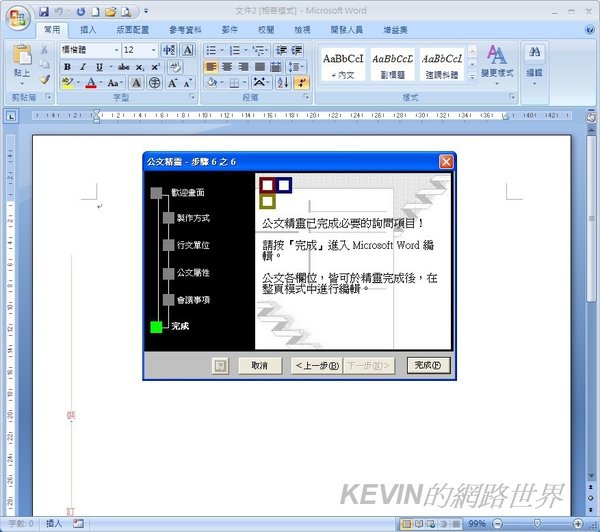
Task: Switch to the 插入 ribbon tab
Action: pos(88,30)
